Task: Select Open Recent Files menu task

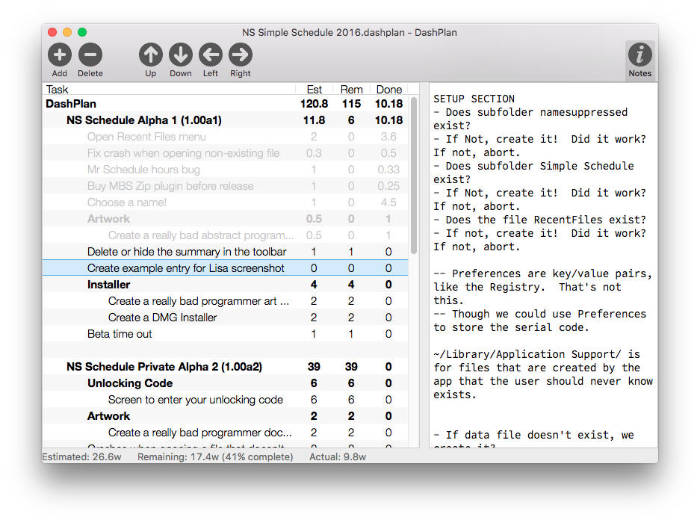Action: 225,137
